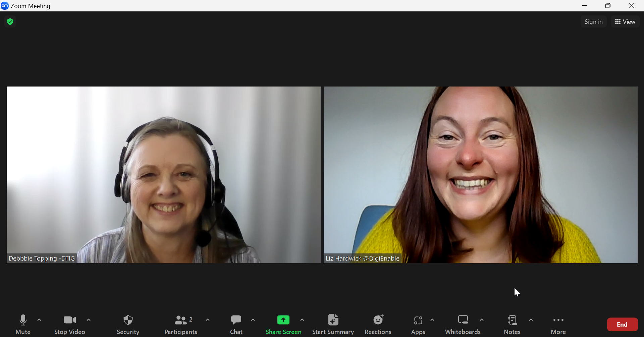Open the Notes tool
The image size is (644, 337).
click(512, 324)
